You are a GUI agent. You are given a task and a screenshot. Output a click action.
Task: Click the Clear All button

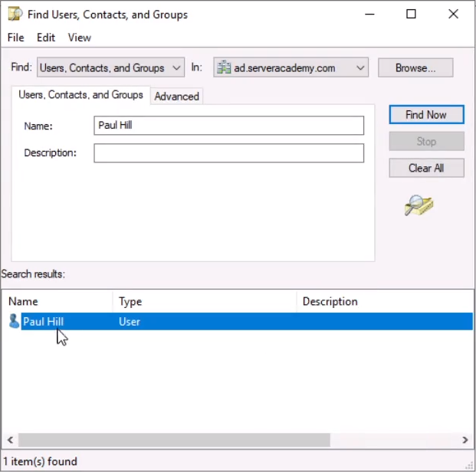tap(425, 168)
